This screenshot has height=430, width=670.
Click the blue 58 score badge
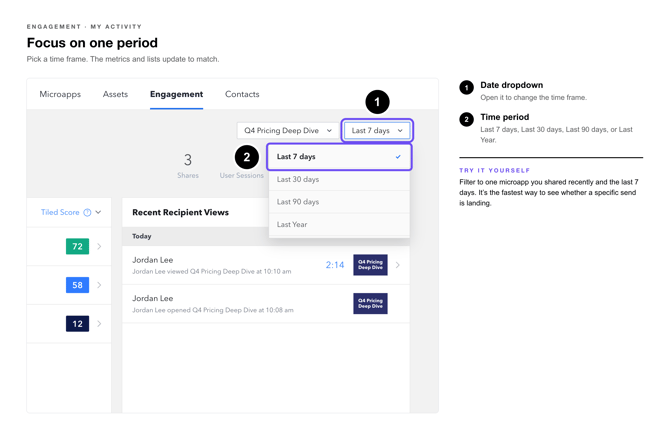[x=77, y=285]
